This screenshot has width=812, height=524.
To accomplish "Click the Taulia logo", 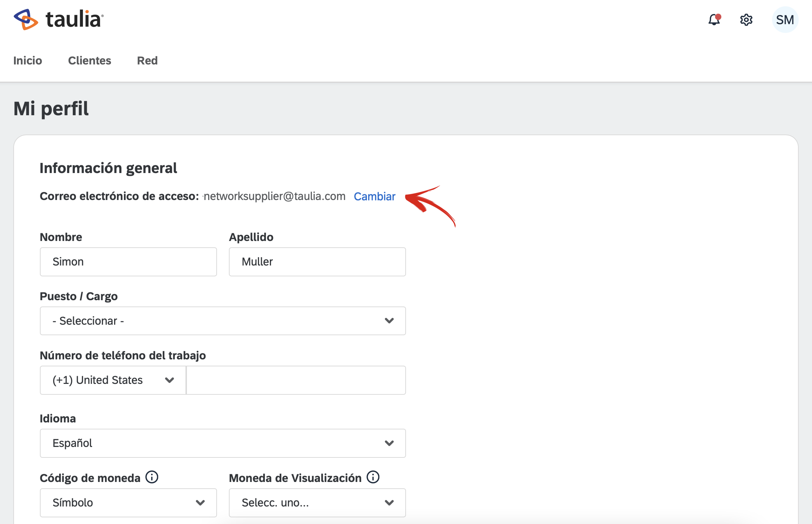I will point(59,19).
